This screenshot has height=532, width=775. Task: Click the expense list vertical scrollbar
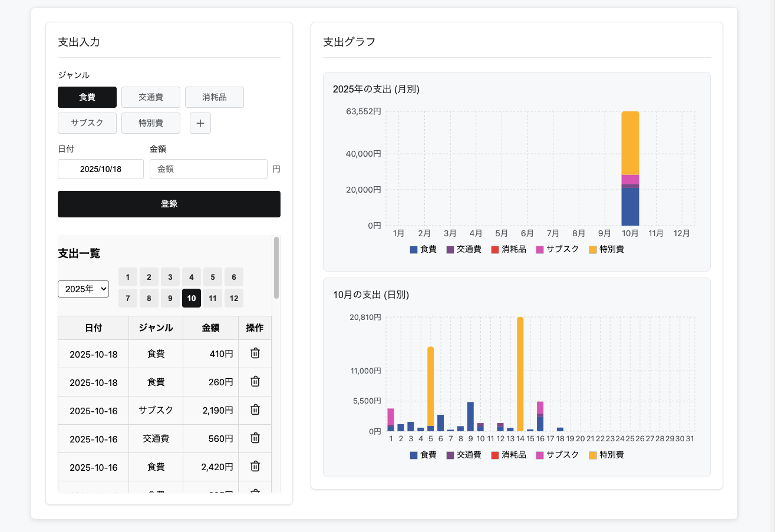click(x=276, y=268)
